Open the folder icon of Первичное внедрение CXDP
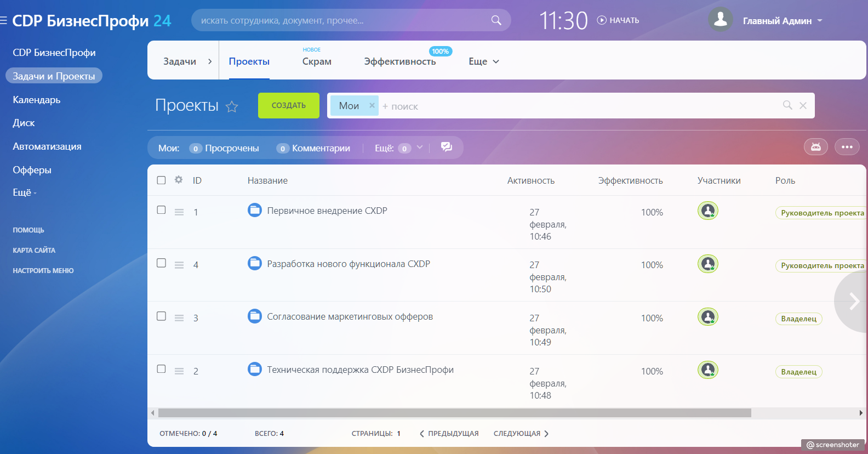This screenshot has height=454, width=868. [x=255, y=210]
